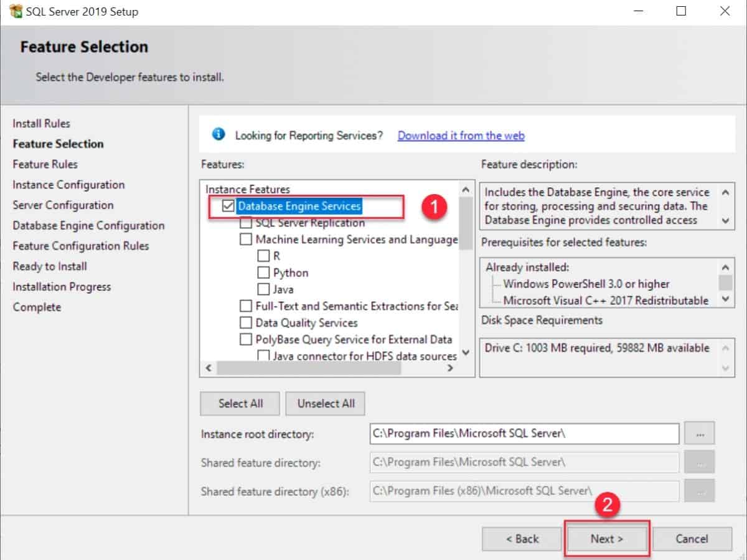Image resolution: width=747 pixels, height=560 pixels.
Task: Select the Instance Configuration step
Action: tap(68, 185)
